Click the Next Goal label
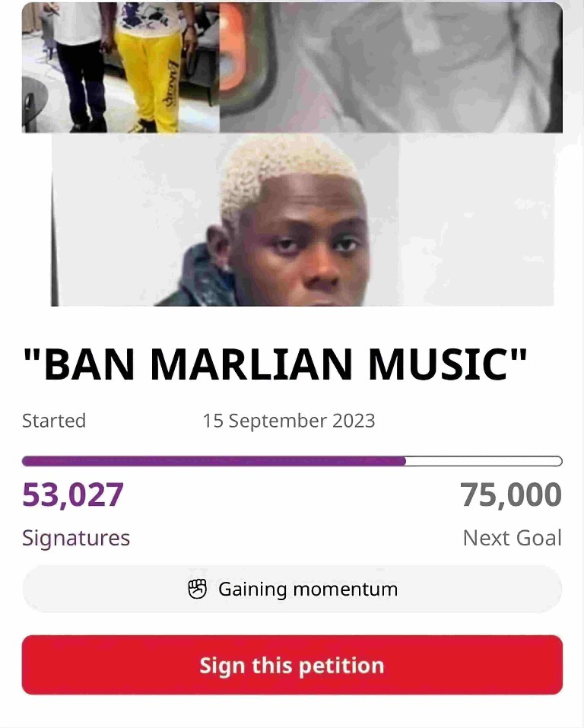The image size is (584, 728). tap(512, 538)
